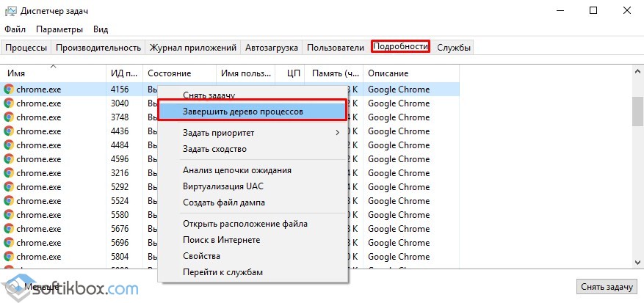Select the Chrome icon for PID 5804
The width and height of the screenshot is (644, 303).
9,257
